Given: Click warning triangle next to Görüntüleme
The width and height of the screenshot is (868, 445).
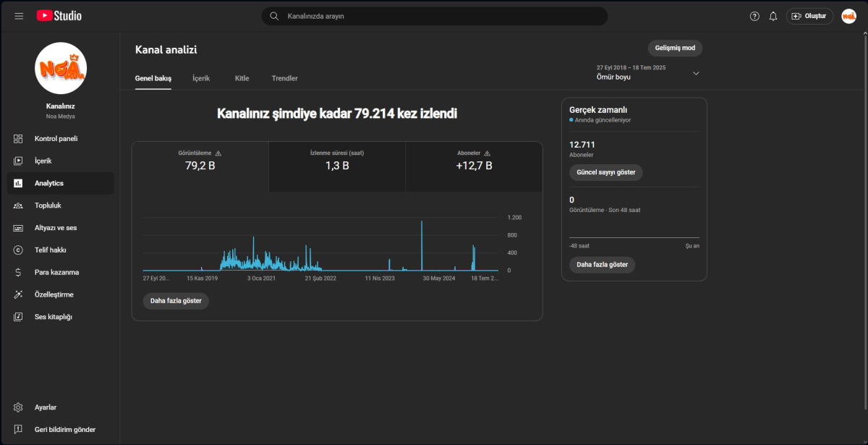Looking at the screenshot, I should click(218, 153).
